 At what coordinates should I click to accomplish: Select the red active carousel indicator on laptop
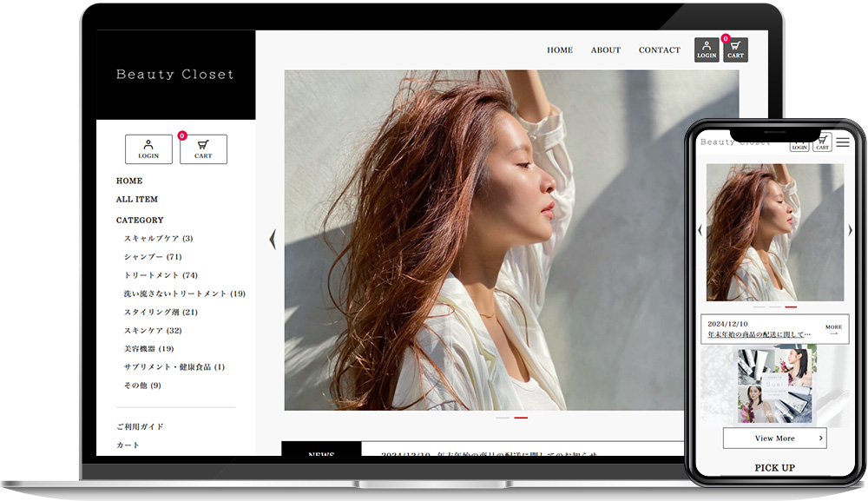pos(521,418)
